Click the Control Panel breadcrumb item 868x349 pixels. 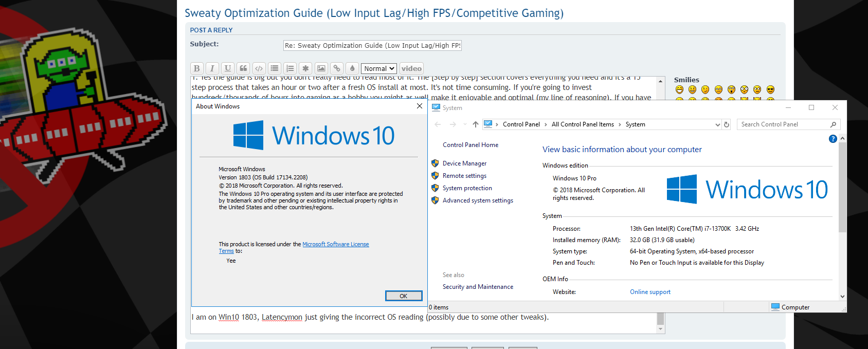click(521, 124)
